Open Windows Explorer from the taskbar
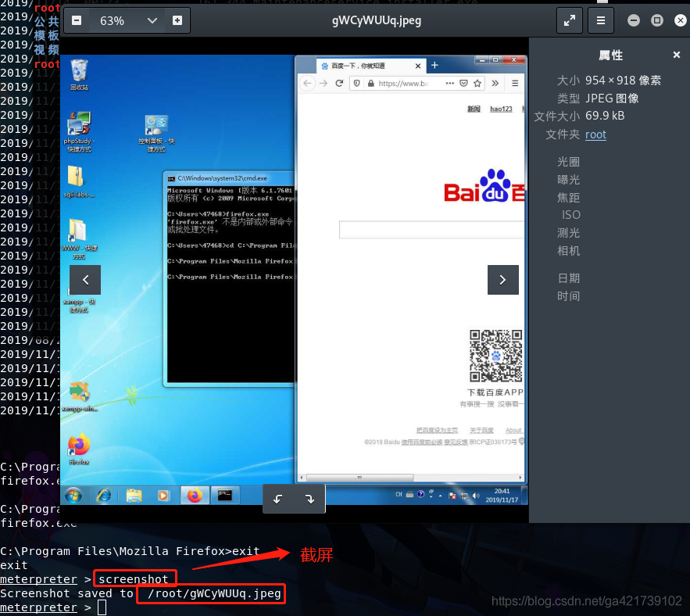Screen dimensions: 690x616 [134, 496]
